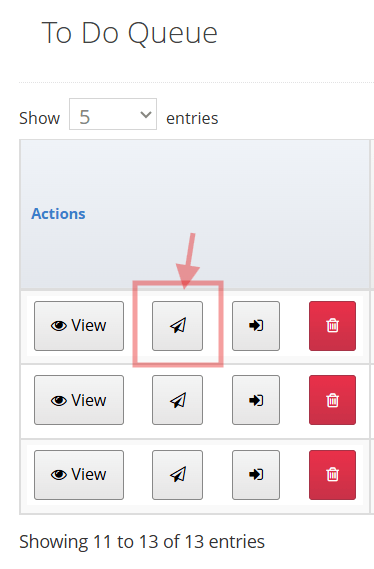This screenshot has height=569, width=374.
Task: Click the View button in first row
Action: 79,326
